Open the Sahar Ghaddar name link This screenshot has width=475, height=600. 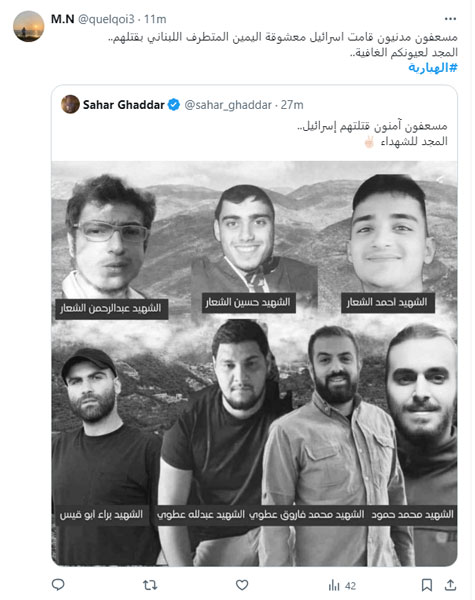123,105
